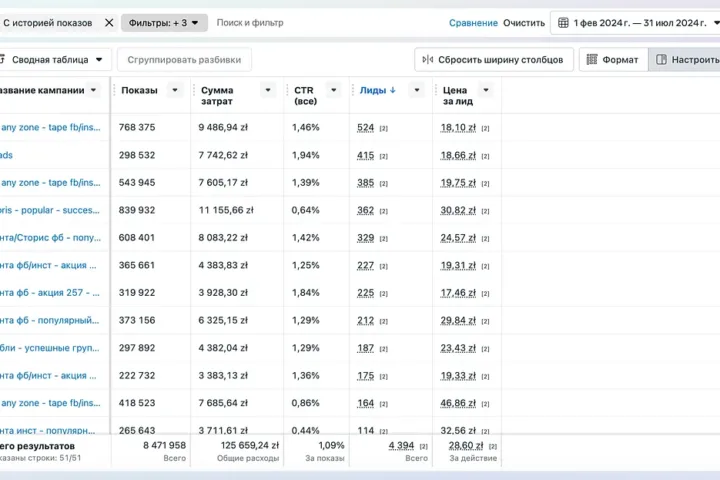Screen dimensions: 720x480
Task: Click footnote marker [2] next to 227 leads
Action: [384, 266]
